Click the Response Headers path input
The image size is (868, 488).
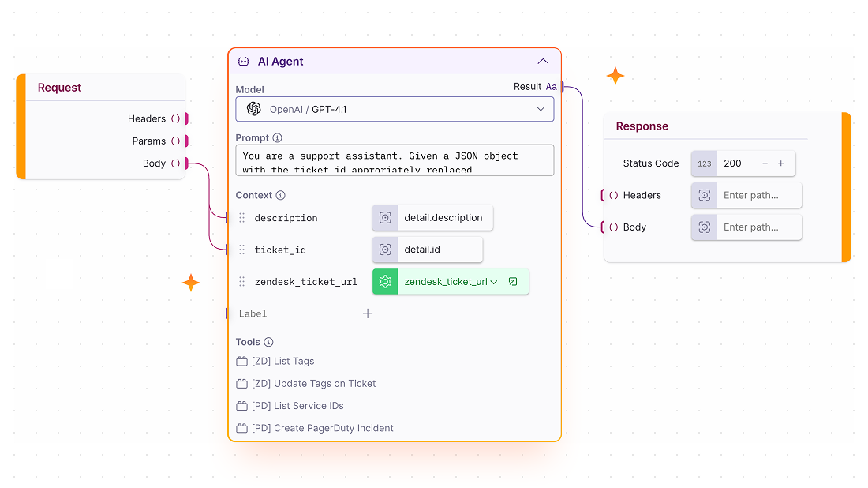pyautogui.click(x=758, y=195)
